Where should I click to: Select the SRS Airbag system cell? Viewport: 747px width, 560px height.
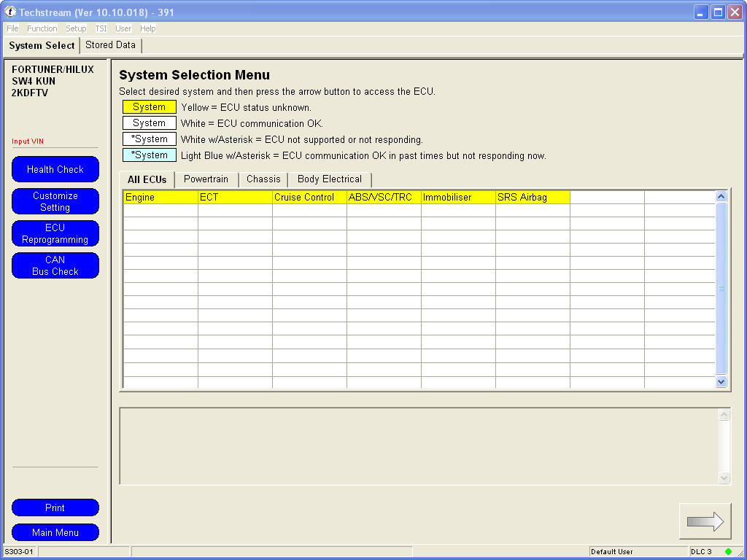point(533,197)
